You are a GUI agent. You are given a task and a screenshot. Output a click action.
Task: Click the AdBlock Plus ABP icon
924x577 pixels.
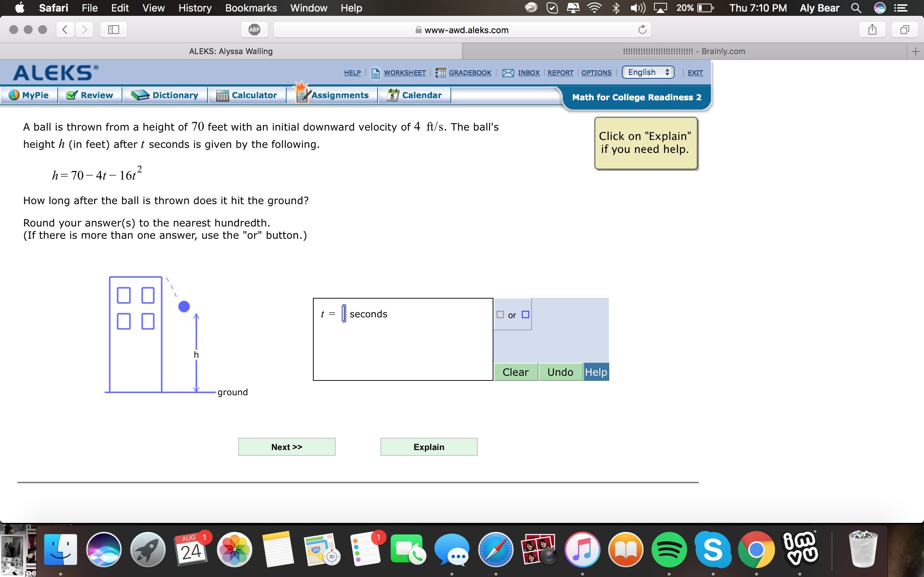click(x=254, y=30)
